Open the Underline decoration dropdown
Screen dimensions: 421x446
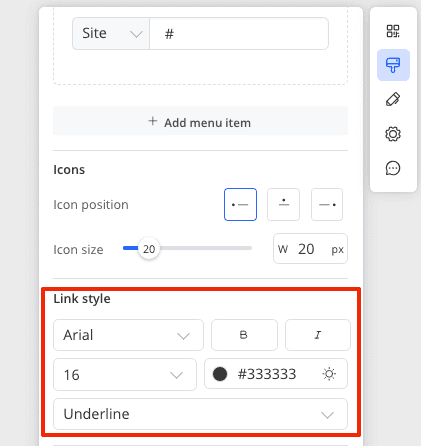point(200,414)
